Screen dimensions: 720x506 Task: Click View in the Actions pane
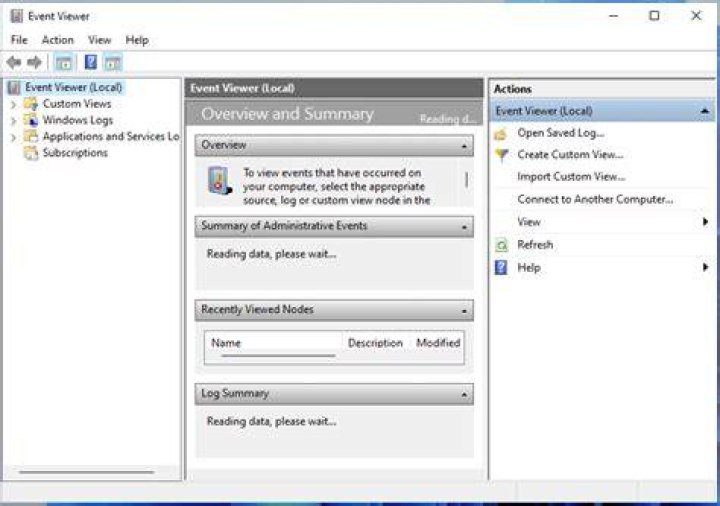coord(529,222)
